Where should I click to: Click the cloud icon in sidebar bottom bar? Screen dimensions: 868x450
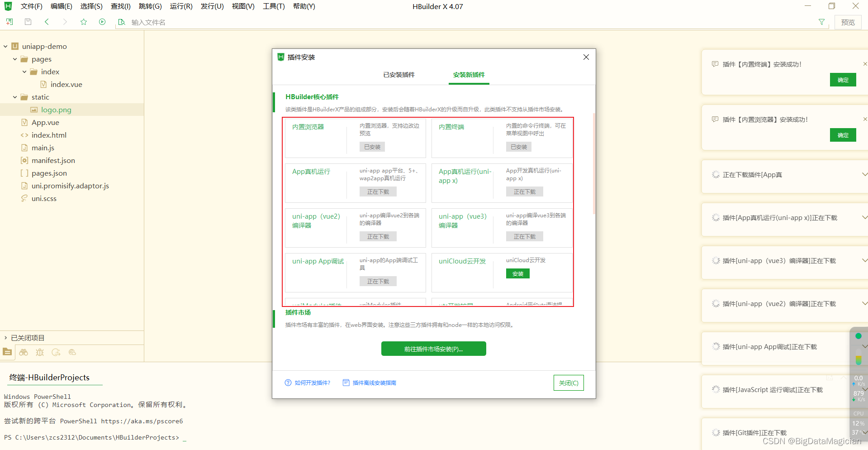72,352
